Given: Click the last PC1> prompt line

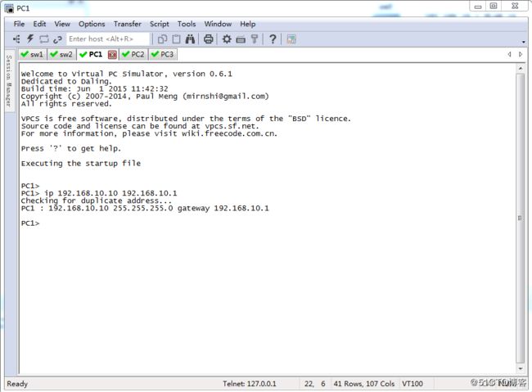Looking at the screenshot, I should 30,223.
